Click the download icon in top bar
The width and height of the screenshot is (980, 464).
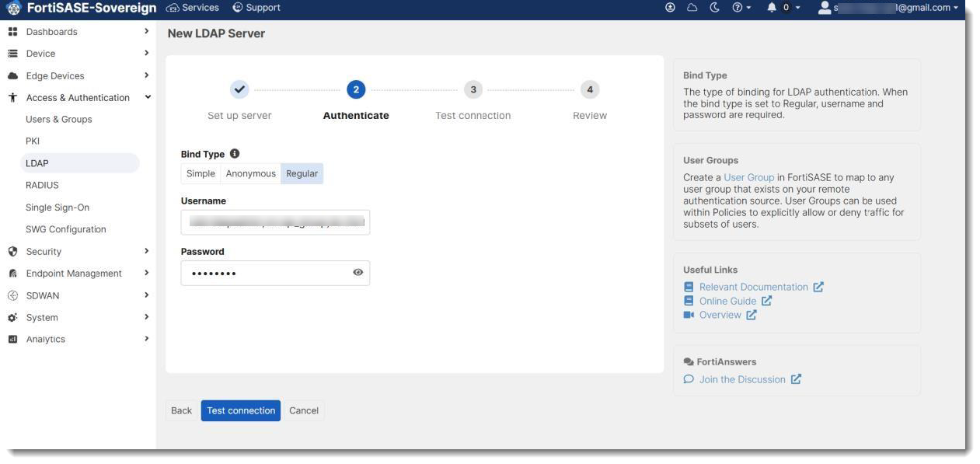point(671,8)
